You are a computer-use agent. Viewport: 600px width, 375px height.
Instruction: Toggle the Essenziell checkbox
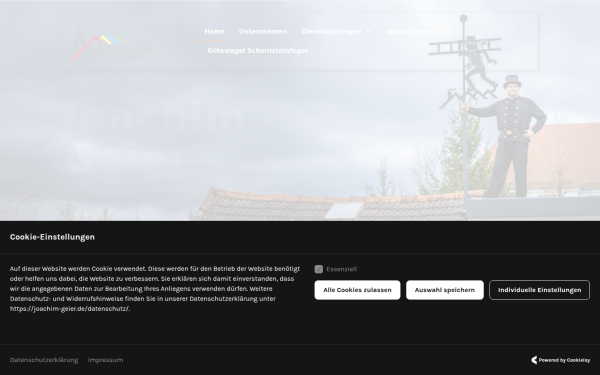click(319, 269)
